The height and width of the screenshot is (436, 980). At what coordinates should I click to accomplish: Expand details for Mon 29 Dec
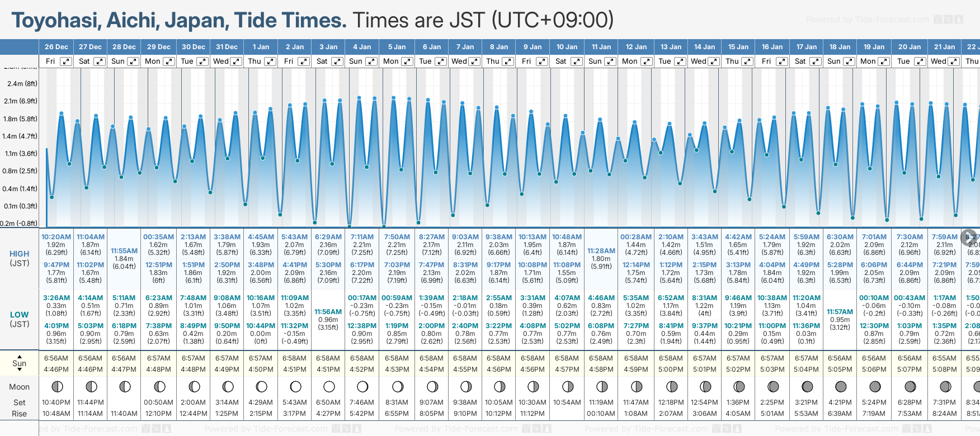coord(168,61)
